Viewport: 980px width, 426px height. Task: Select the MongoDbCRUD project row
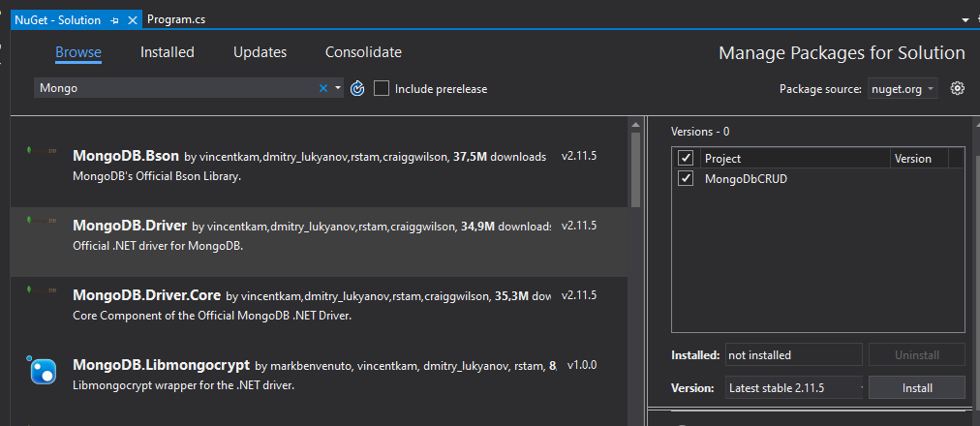tap(817, 179)
